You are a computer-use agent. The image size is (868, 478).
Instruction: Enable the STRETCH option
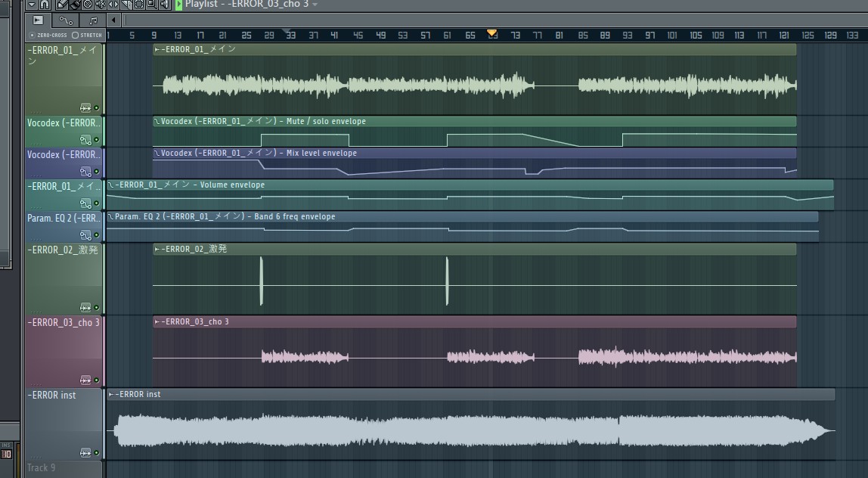tap(87, 35)
